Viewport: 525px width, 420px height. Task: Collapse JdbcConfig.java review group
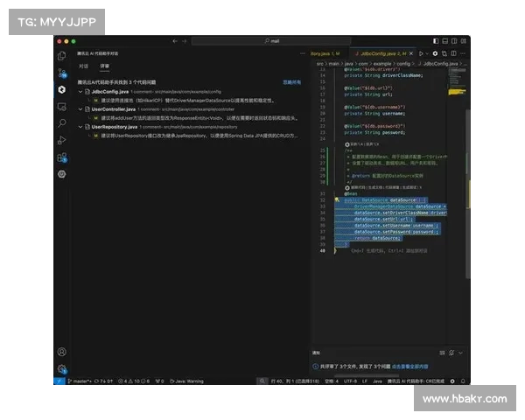(80, 91)
